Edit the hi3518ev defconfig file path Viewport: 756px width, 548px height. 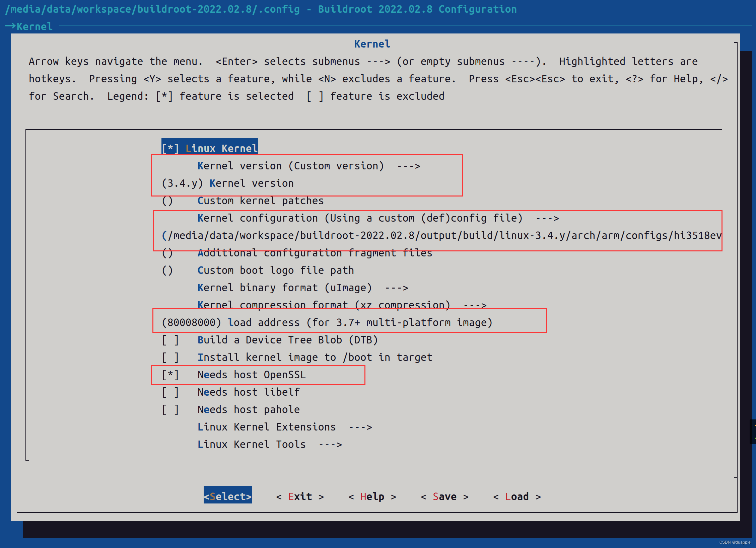441,235
